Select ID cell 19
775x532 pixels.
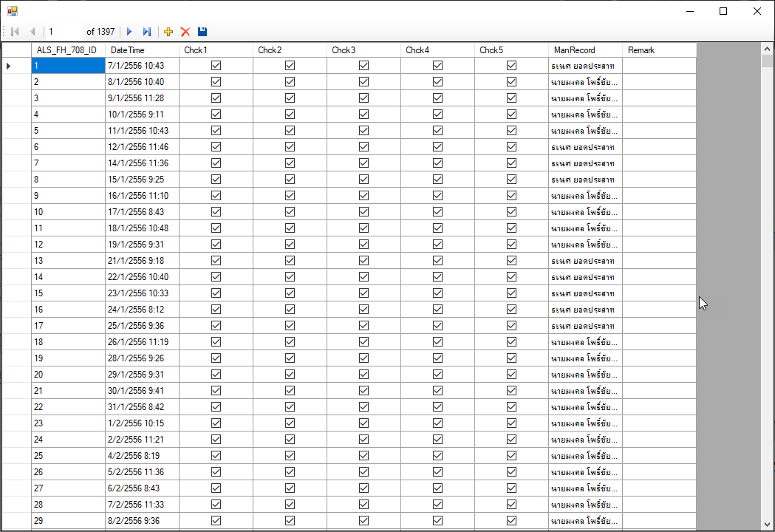click(68, 358)
